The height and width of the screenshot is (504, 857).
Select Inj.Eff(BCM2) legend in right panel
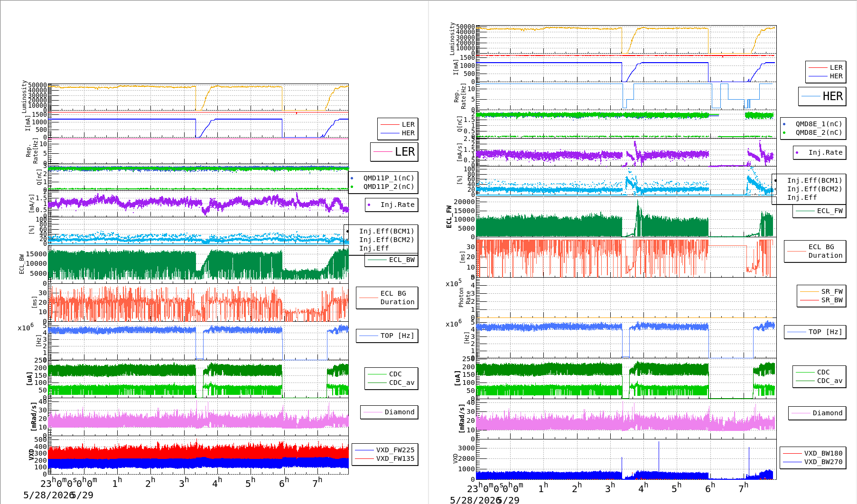pos(815,189)
